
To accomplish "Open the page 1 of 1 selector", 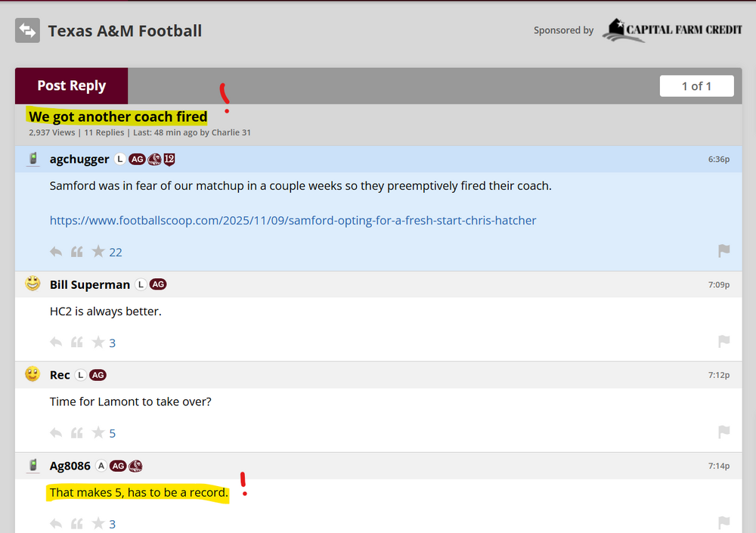I will [x=696, y=86].
